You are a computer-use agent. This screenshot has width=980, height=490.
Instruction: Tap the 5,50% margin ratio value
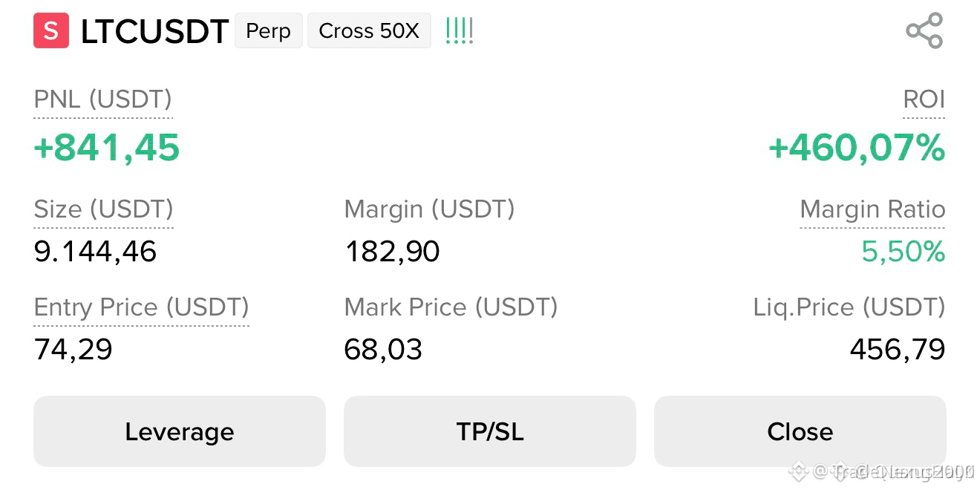click(x=904, y=252)
